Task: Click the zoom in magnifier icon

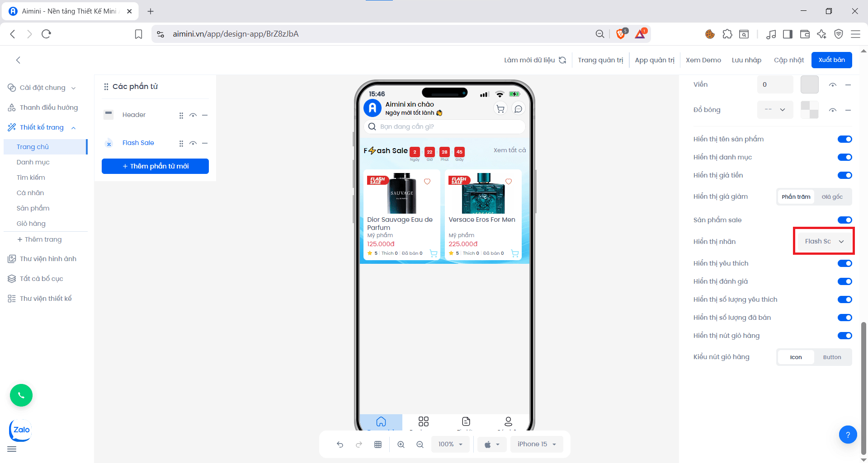Action: (401, 444)
